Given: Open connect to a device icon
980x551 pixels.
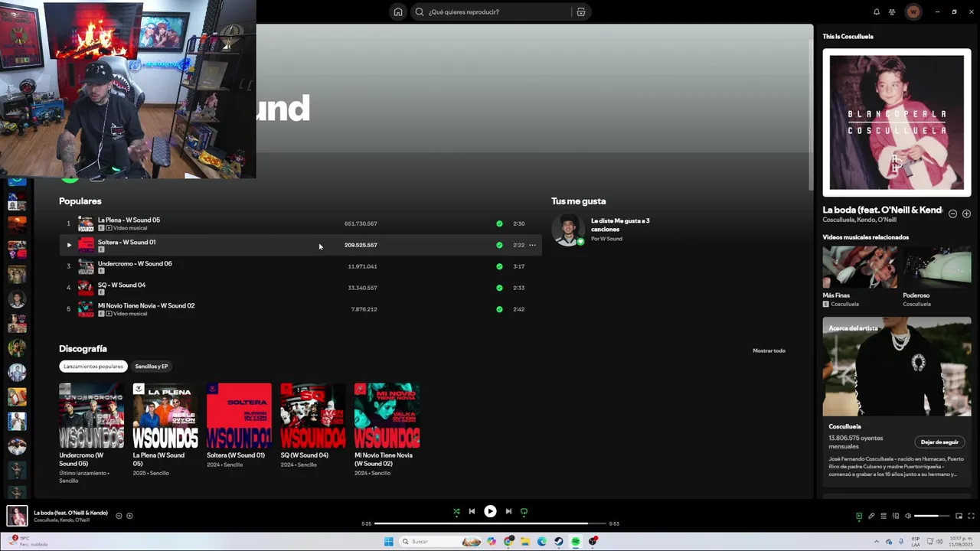Looking at the screenshot, I should (895, 516).
